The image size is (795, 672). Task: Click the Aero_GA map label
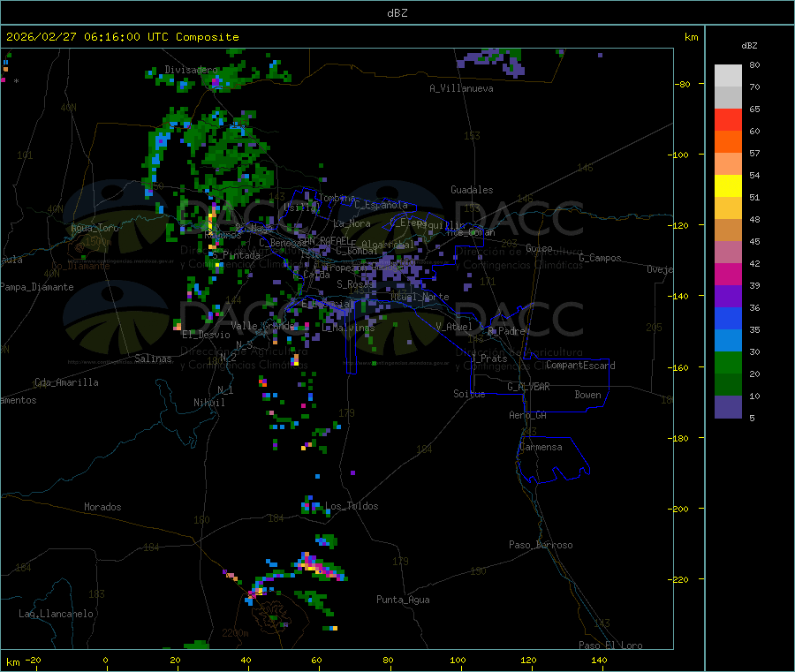527,415
